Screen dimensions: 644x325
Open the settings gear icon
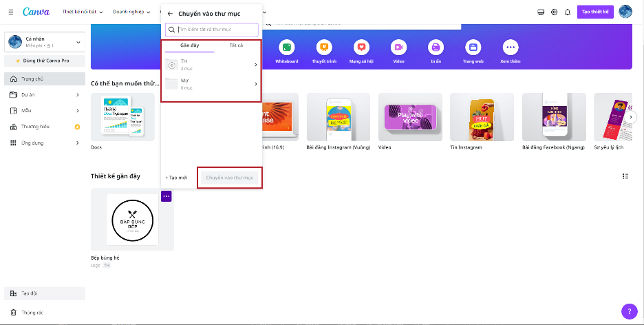click(x=554, y=12)
